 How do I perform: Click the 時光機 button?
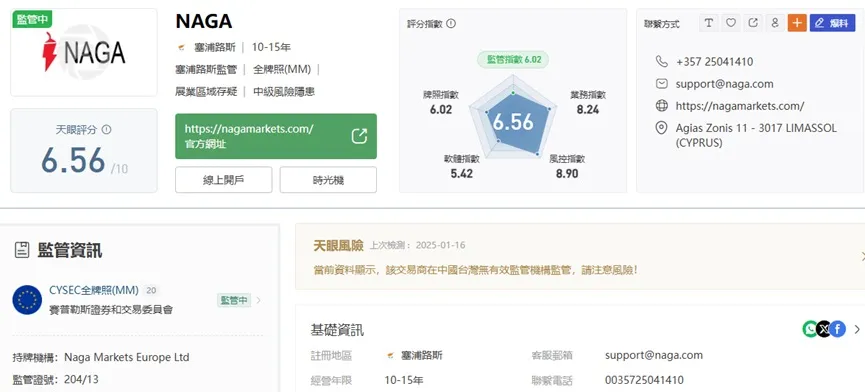click(328, 180)
